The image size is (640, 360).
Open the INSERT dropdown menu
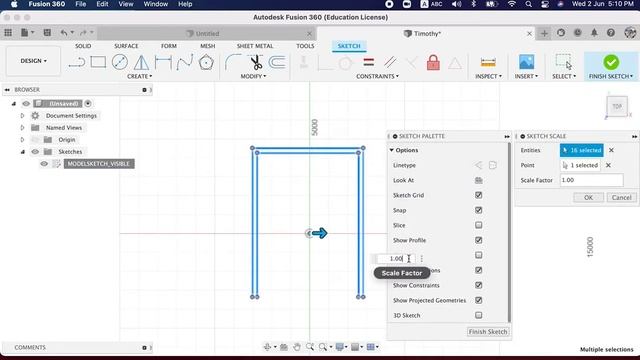tap(526, 76)
